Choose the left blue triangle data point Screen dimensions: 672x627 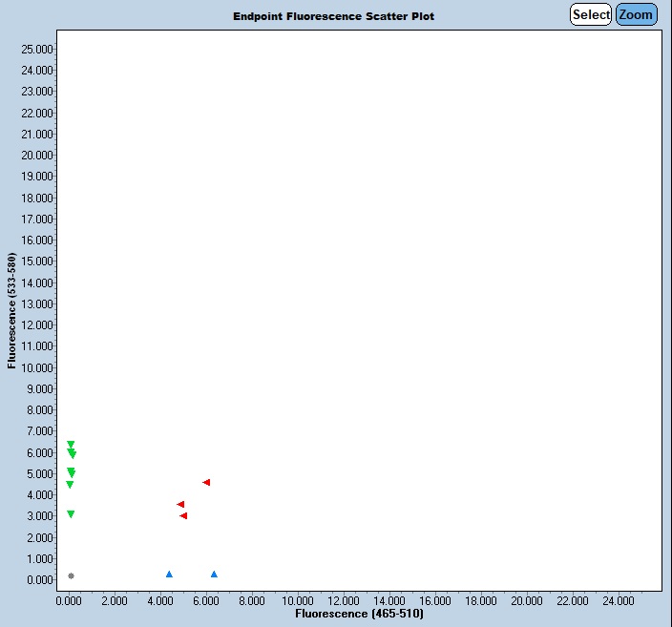169,575
